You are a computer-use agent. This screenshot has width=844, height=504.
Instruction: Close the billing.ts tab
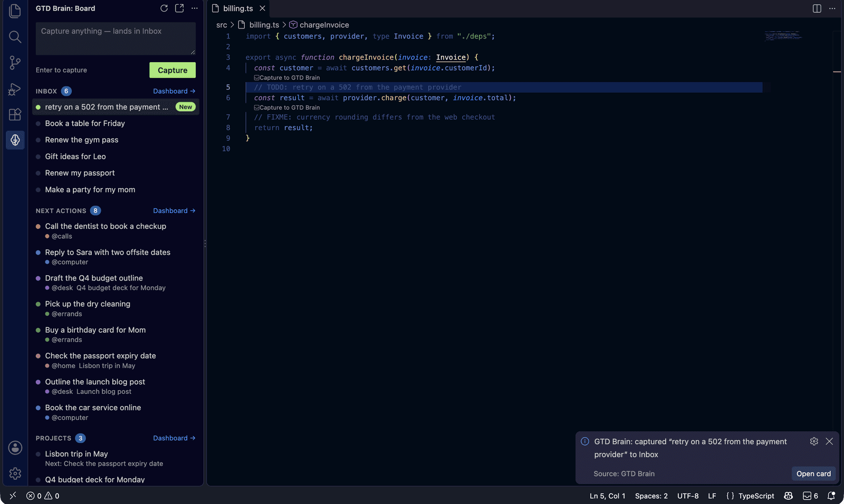click(x=262, y=8)
